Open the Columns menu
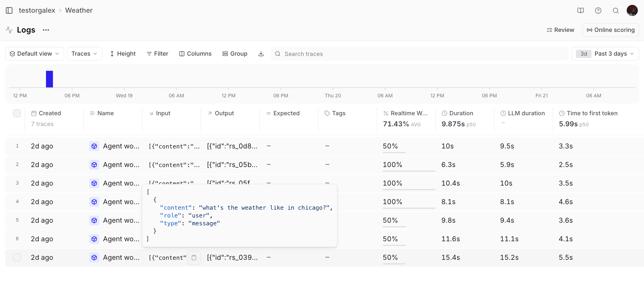Screen dimensions: 644x294 click(x=196, y=54)
